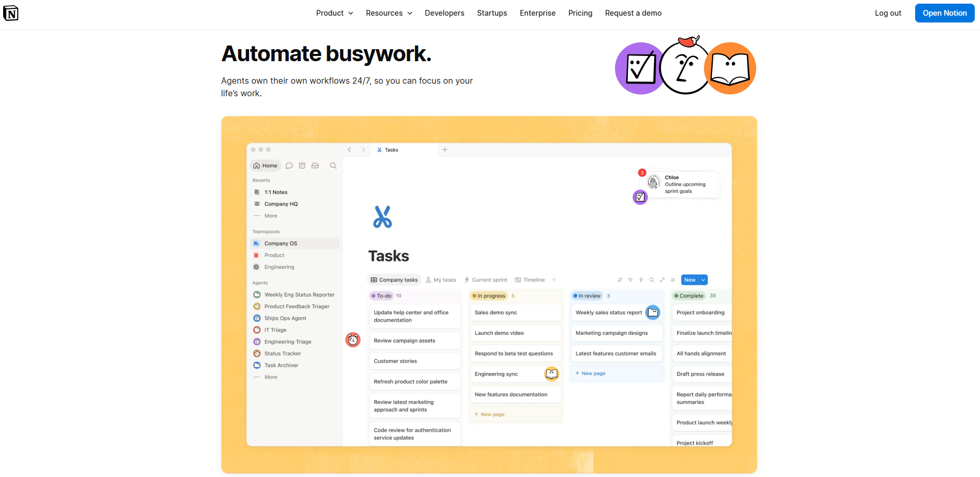
Task: Add a new tab with plus icon
Action: 445,150
